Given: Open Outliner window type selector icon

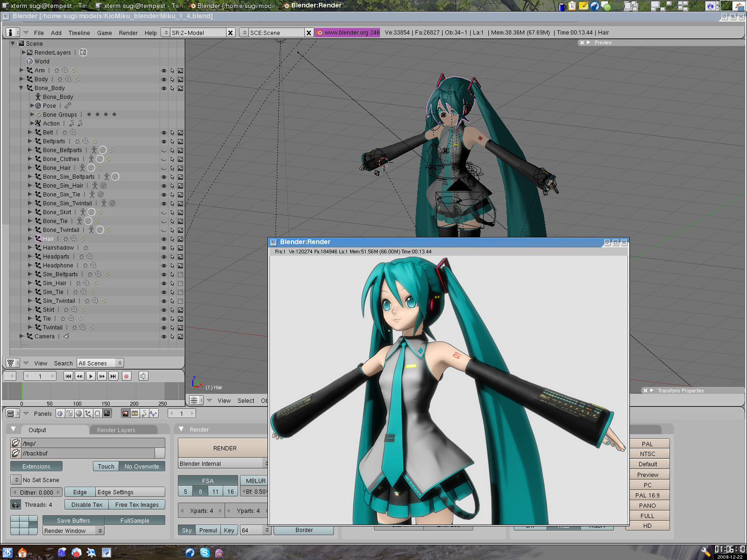Looking at the screenshot, I should [x=13, y=363].
